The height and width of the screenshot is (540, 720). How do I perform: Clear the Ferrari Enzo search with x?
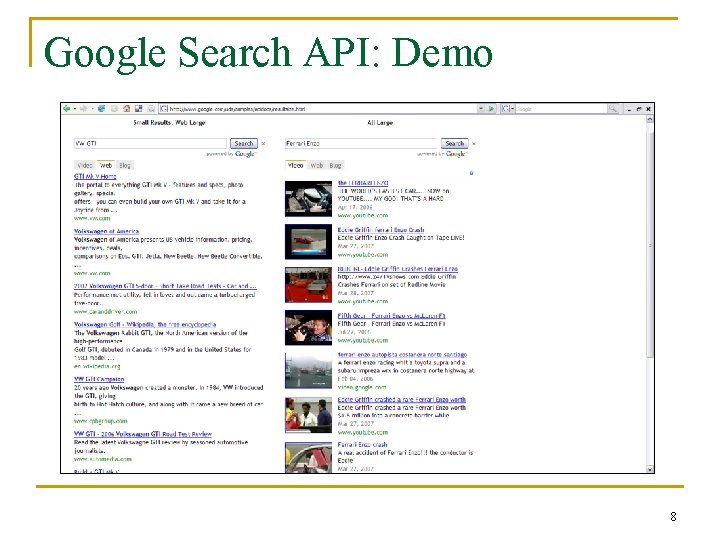474,144
